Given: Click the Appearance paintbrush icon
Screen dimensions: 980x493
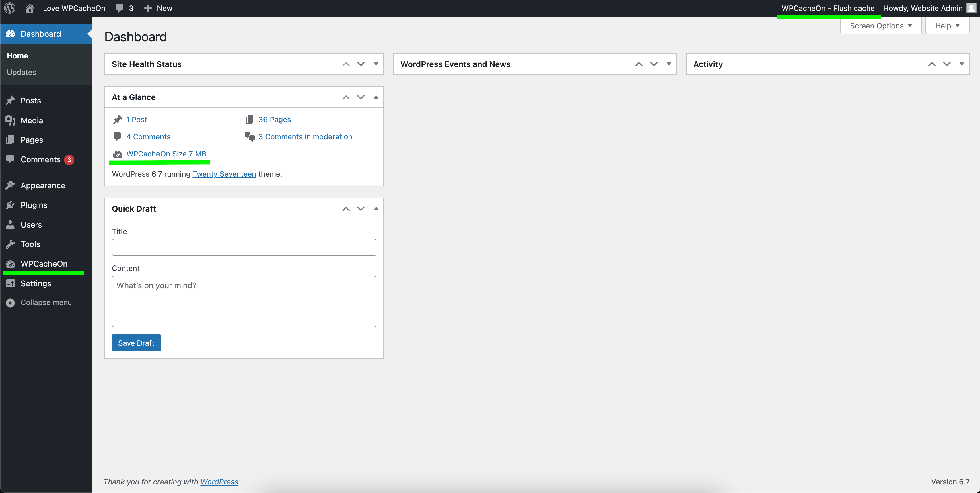Looking at the screenshot, I should (10, 185).
